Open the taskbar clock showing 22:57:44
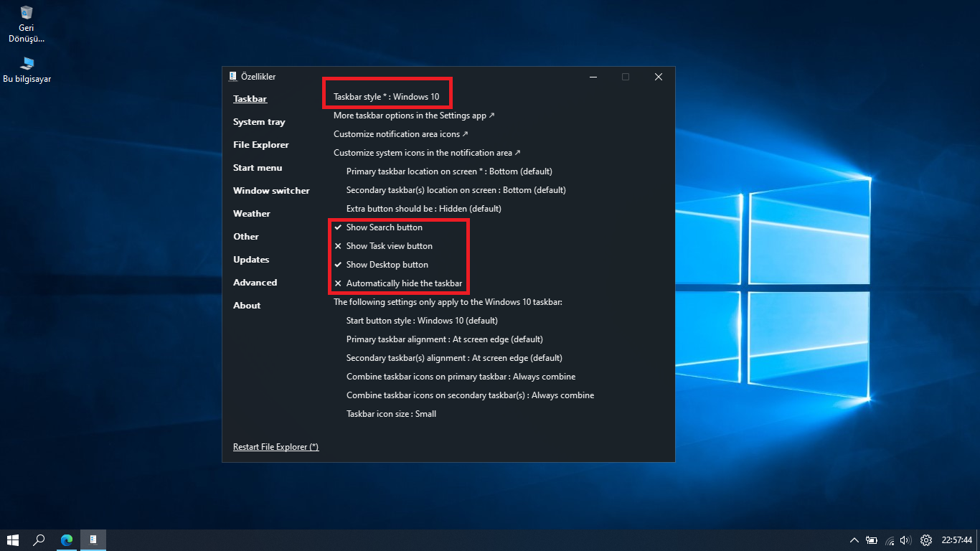The height and width of the screenshot is (551, 980). (x=957, y=540)
